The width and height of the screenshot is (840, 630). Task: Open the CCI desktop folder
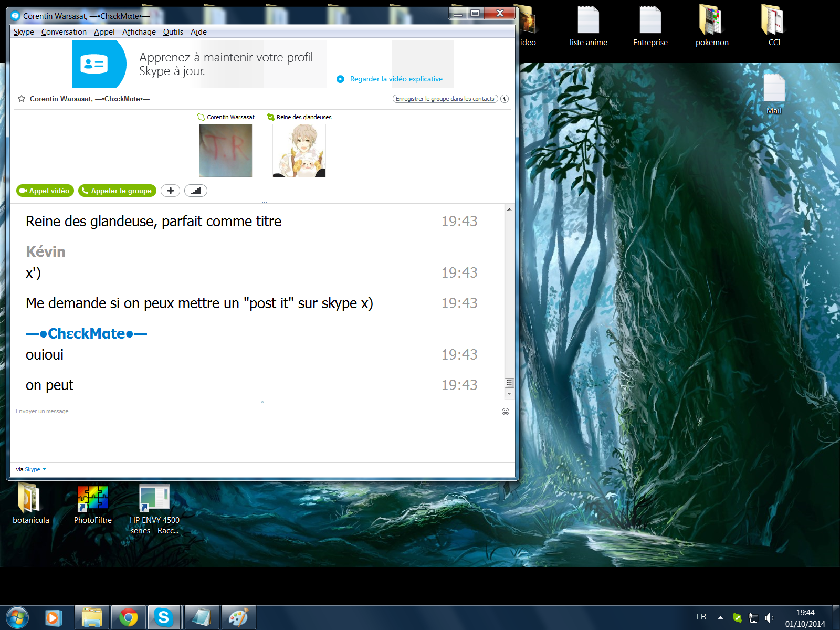point(774,25)
